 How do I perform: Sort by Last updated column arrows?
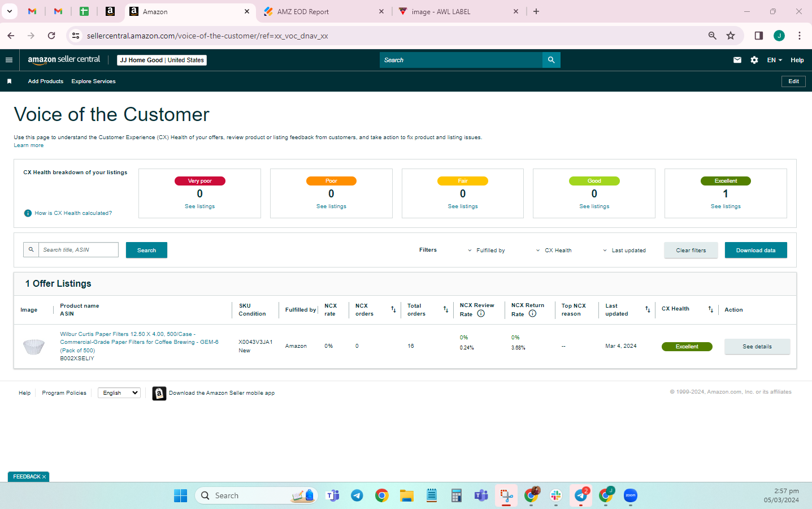(x=648, y=309)
